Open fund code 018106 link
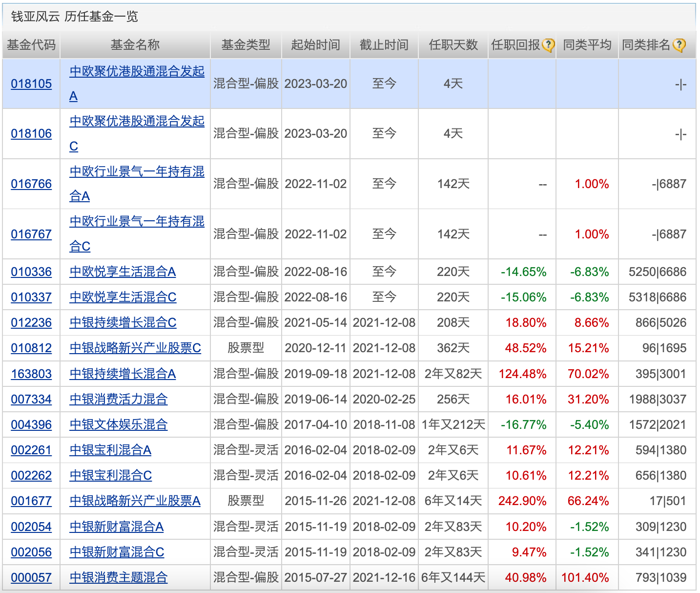The image size is (700, 593). [31, 133]
